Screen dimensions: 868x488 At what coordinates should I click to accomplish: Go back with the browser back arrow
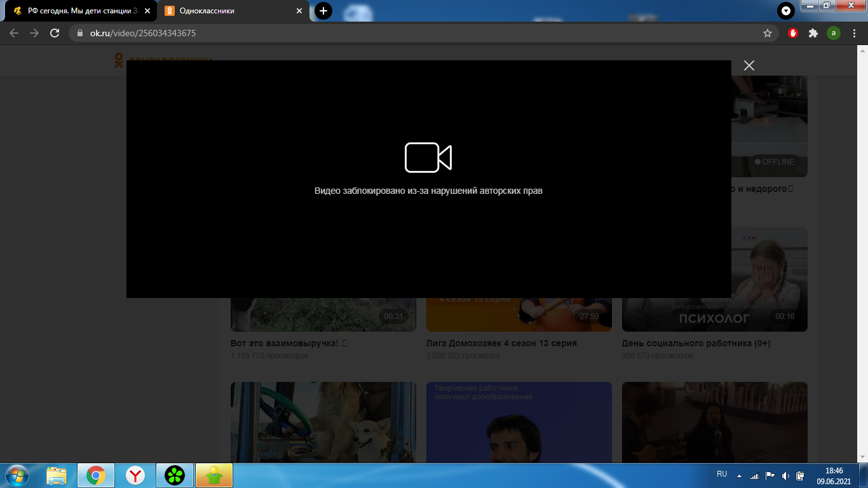tap(14, 33)
